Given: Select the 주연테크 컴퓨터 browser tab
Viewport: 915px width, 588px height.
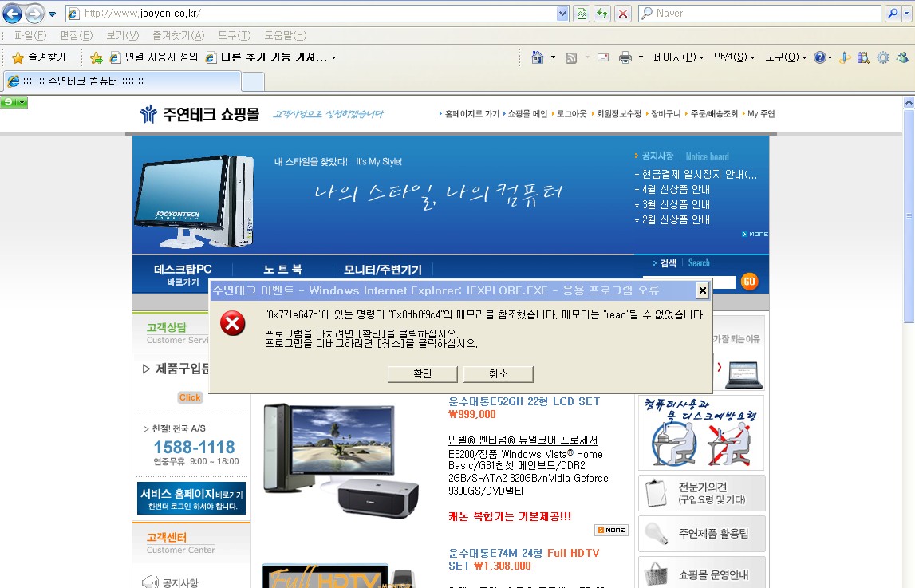Looking at the screenshot, I should [123, 81].
